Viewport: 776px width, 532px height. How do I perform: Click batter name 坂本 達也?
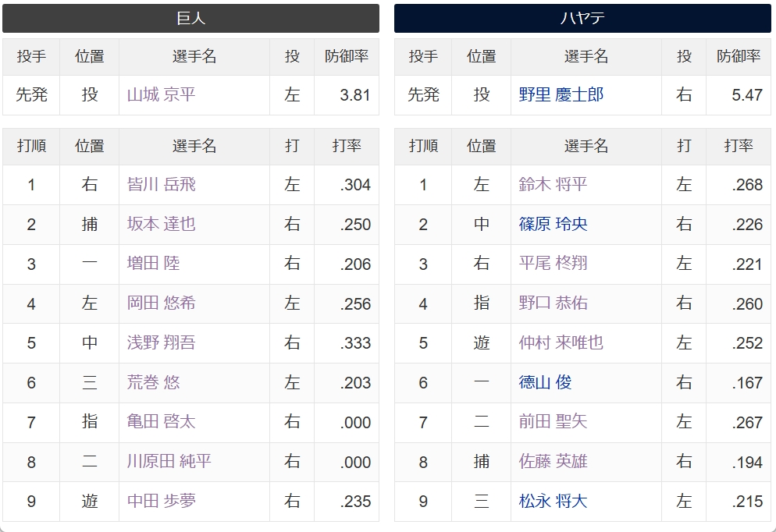pos(162,224)
